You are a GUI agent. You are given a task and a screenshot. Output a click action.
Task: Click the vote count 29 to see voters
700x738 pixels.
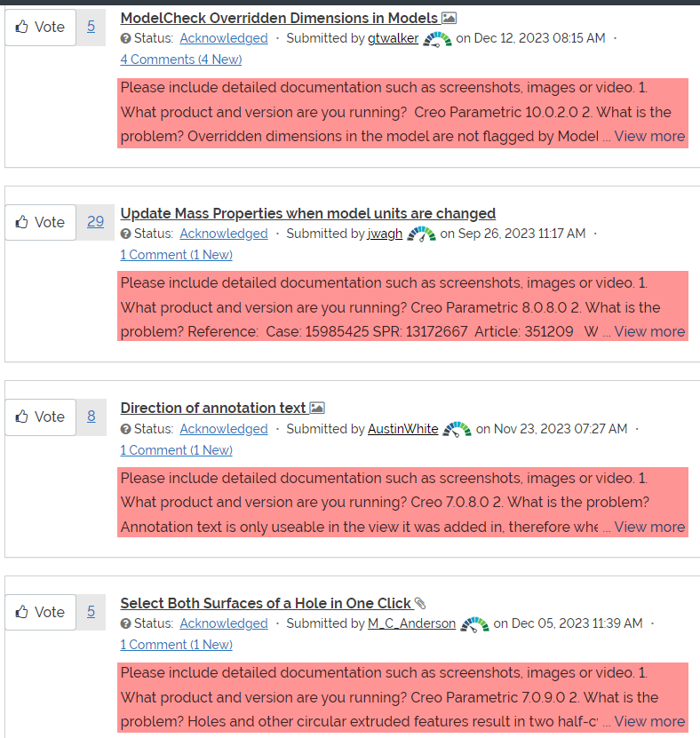[94, 222]
